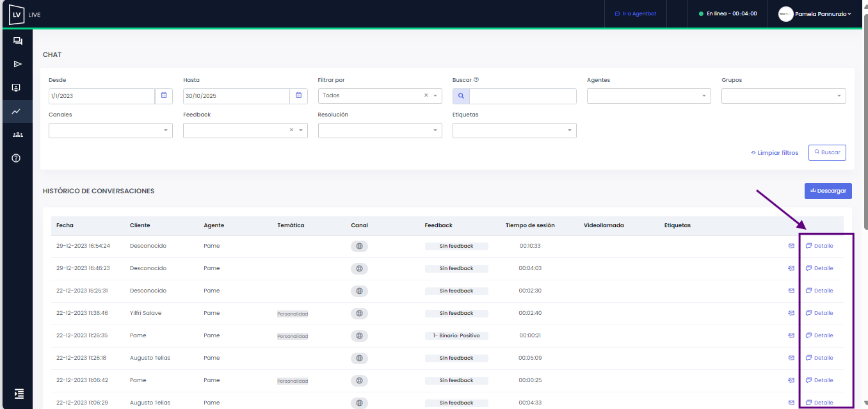
Task: Click the mail icon for 29-12-2023 16:54:24 row
Action: click(791, 246)
